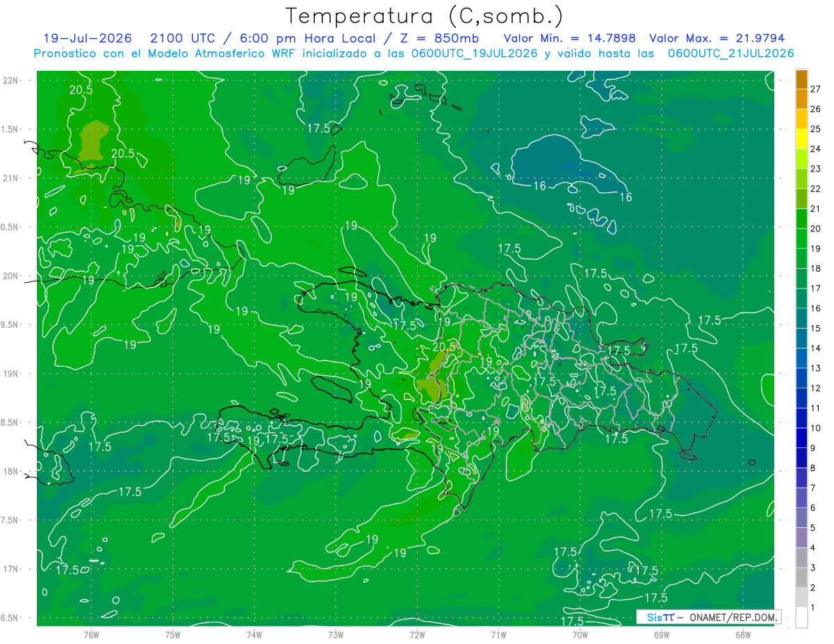
Task: Click legend value '21'
Action: pyautogui.click(x=816, y=208)
